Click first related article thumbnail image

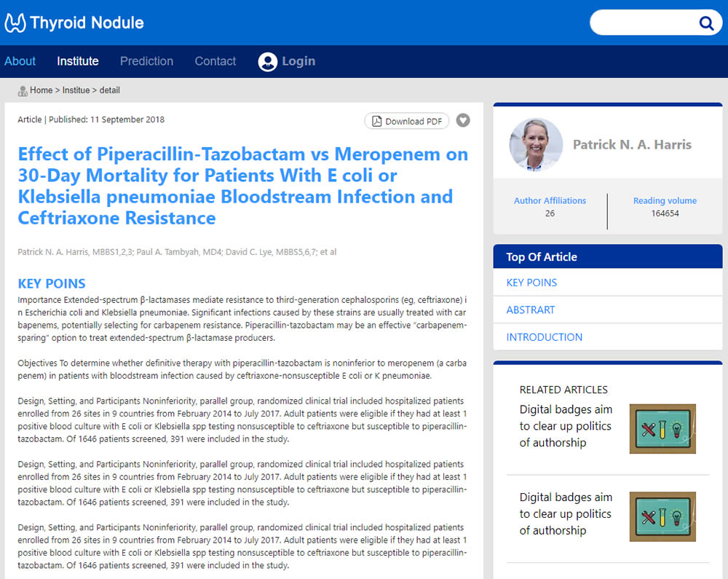pyautogui.click(x=662, y=428)
